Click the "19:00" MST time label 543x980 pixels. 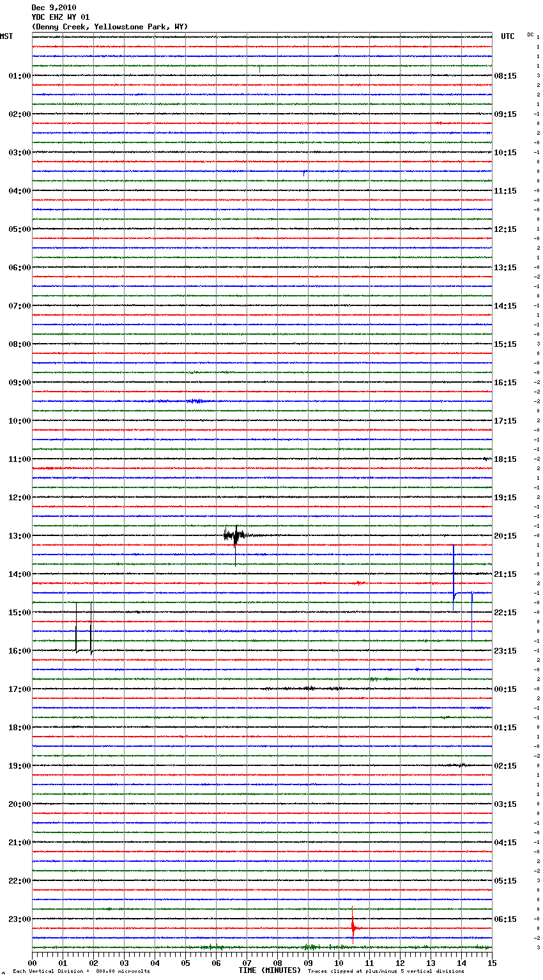20,766
